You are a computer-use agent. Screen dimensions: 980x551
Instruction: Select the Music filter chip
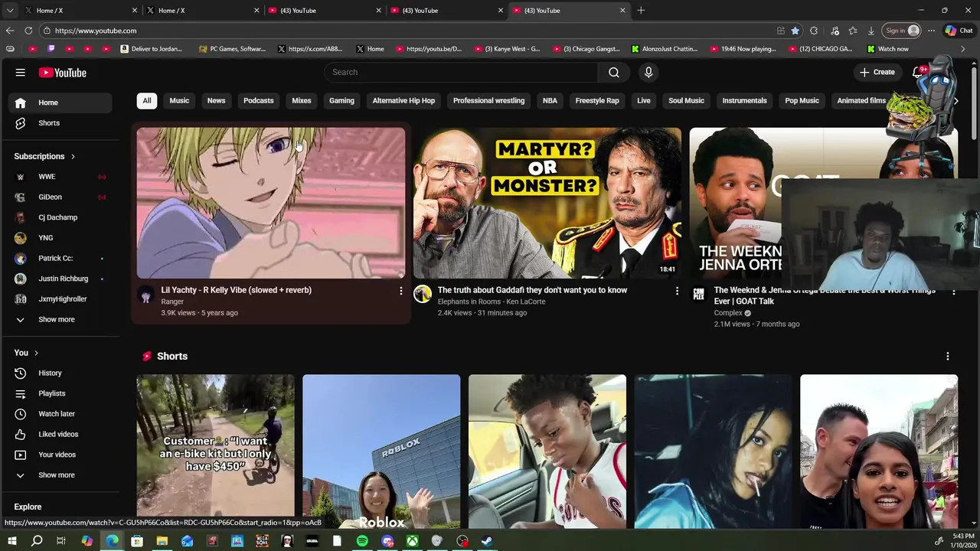(x=179, y=100)
